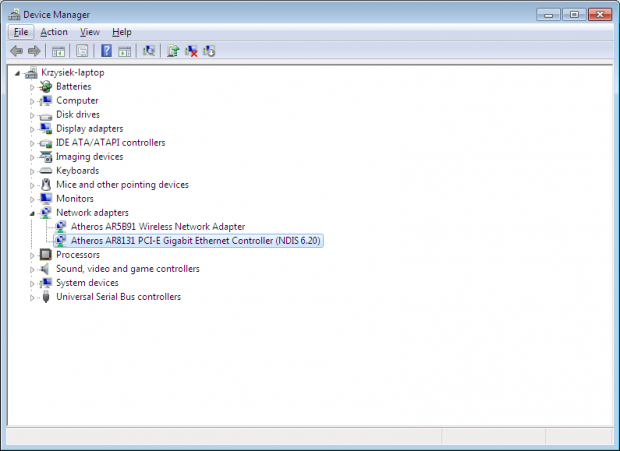This screenshot has width=620, height=451.
Task: Click Scan for hardware changes icon
Action: (149, 51)
